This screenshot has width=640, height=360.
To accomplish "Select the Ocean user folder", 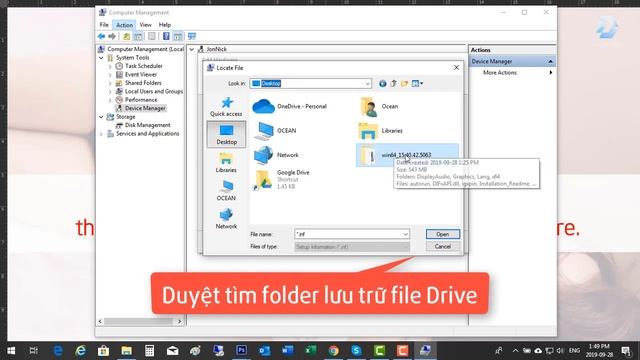I will 379,107.
